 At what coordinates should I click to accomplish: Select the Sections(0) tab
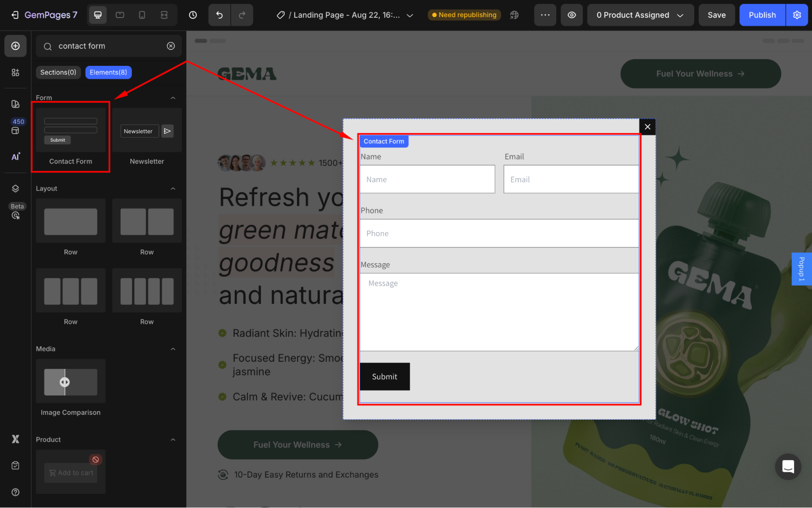(x=58, y=72)
